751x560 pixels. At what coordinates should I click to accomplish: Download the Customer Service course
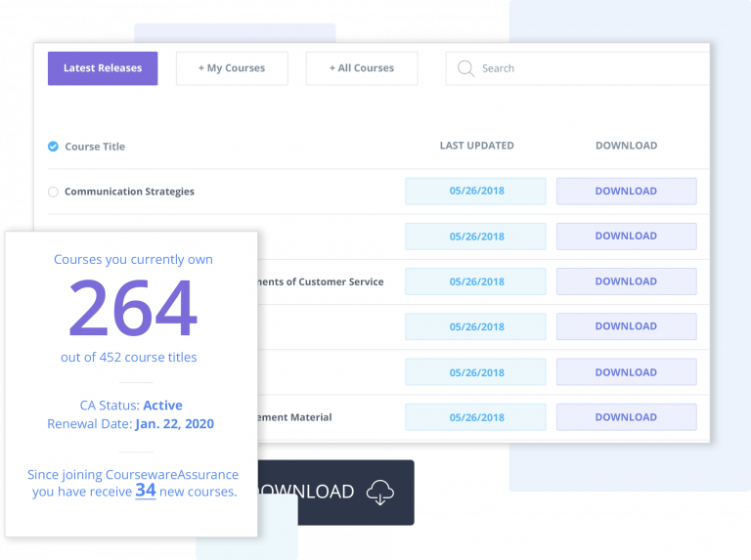pyautogui.click(x=626, y=281)
